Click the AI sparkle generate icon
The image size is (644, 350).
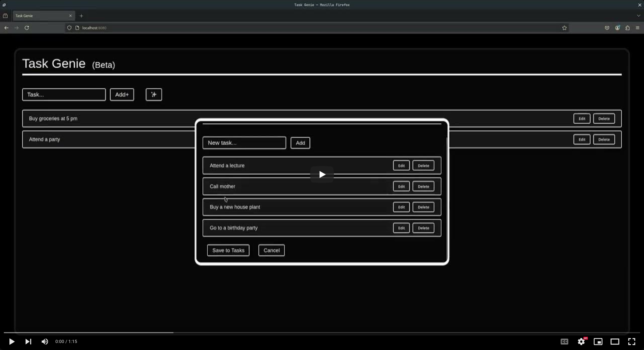[x=153, y=95]
